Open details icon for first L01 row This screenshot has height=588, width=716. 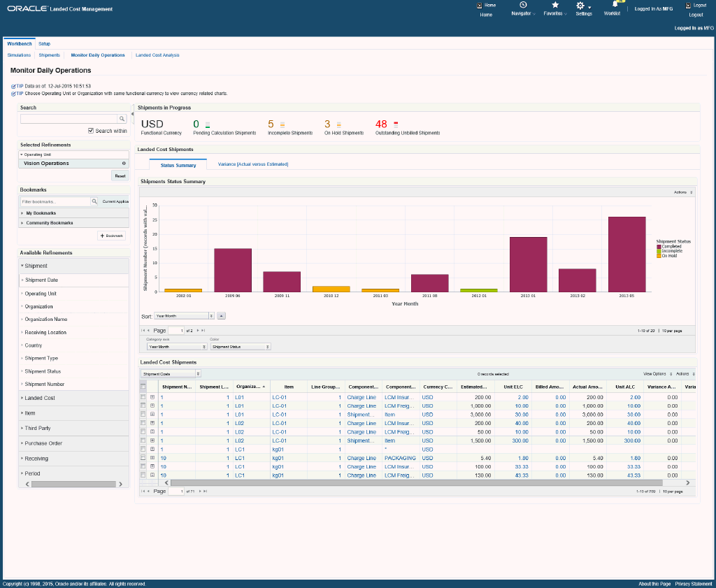[152, 397]
